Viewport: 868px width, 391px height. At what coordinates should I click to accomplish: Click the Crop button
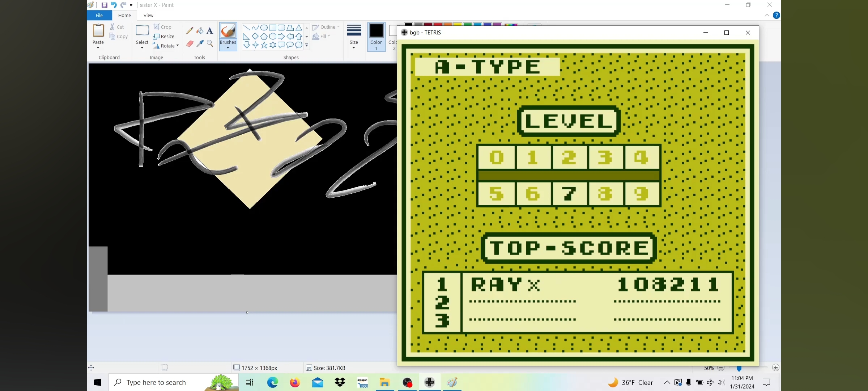tap(162, 27)
